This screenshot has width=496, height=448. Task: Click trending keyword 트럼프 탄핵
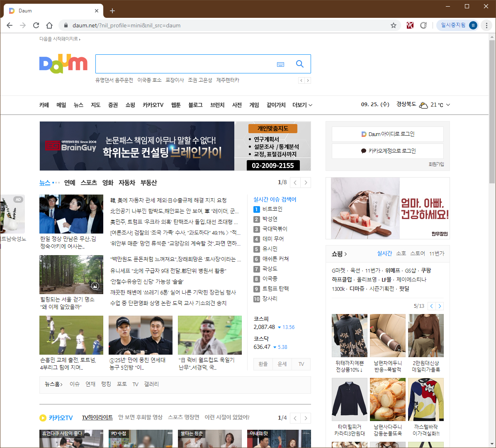coord(275,289)
